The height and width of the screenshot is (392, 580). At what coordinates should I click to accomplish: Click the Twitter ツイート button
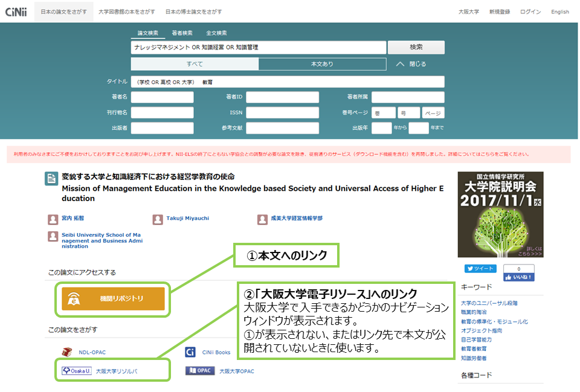pos(480,269)
